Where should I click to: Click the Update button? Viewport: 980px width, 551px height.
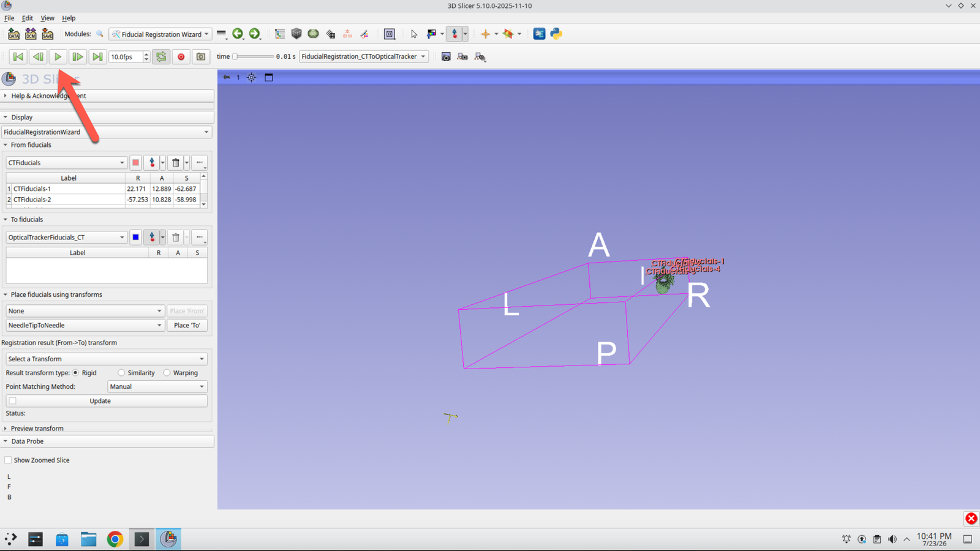(107, 401)
